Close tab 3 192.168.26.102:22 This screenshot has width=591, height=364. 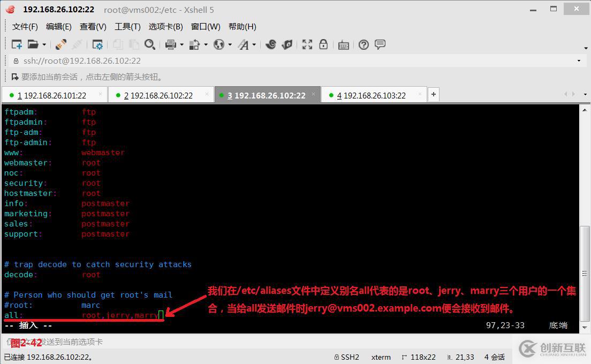click(313, 94)
